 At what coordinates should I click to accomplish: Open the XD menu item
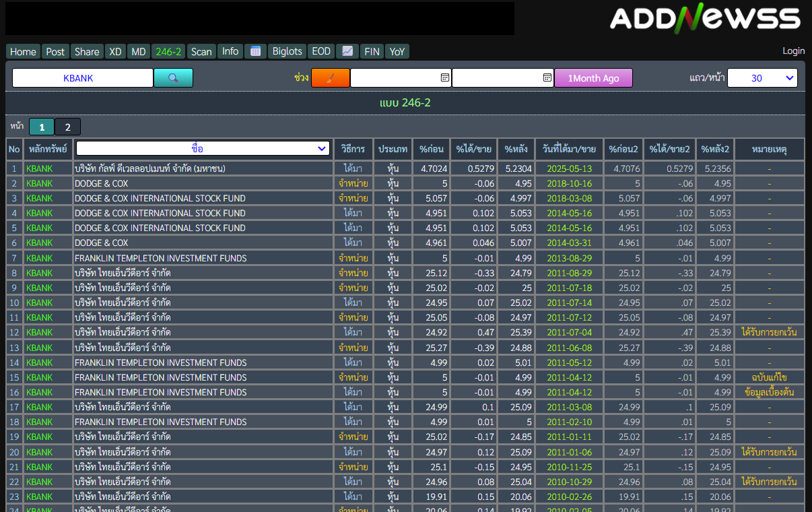tap(115, 51)
